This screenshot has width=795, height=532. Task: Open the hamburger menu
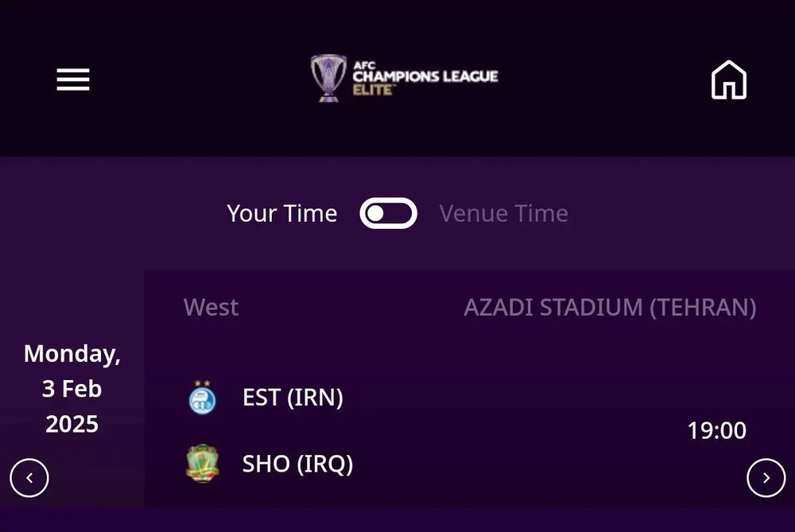pos(73,80)
